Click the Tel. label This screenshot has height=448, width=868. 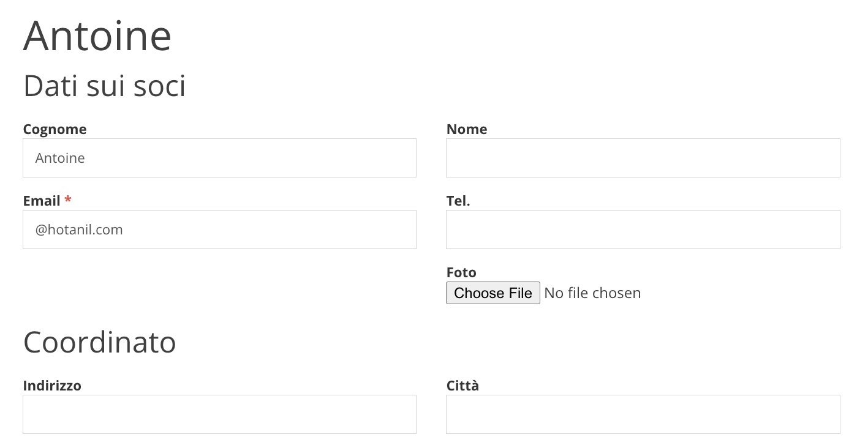pyautogui.click(x=458, y=201)
